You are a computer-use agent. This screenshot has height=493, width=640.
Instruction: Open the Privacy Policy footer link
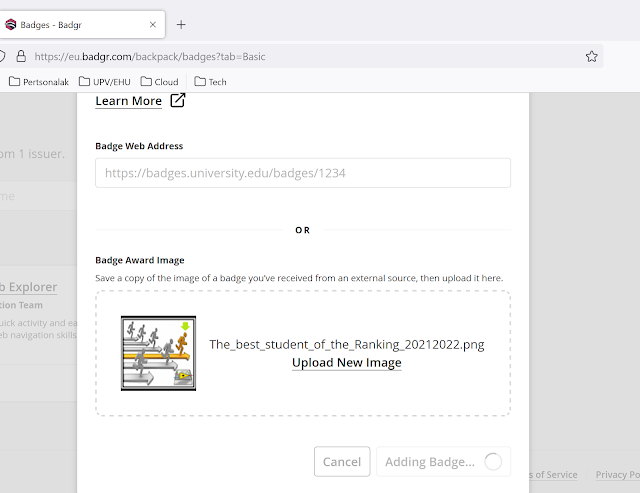click(618, 475)
